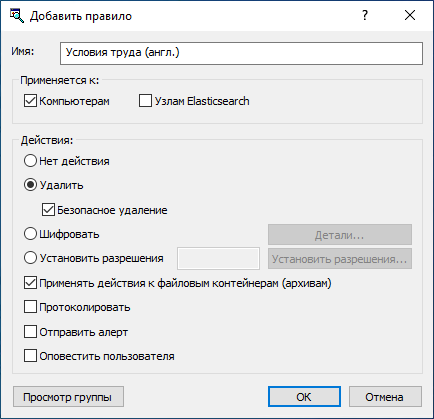Click the dialog's magnifier icon in the title bar

tap(16, 16)
